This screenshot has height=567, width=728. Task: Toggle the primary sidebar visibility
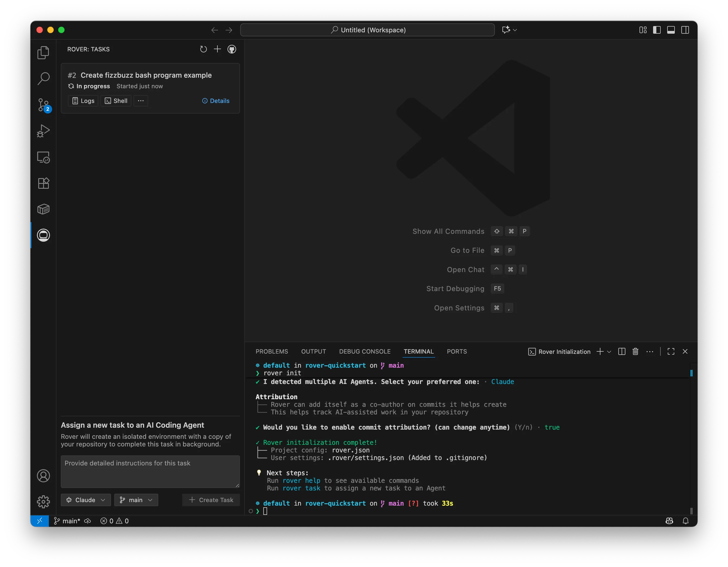coord(657,30)
